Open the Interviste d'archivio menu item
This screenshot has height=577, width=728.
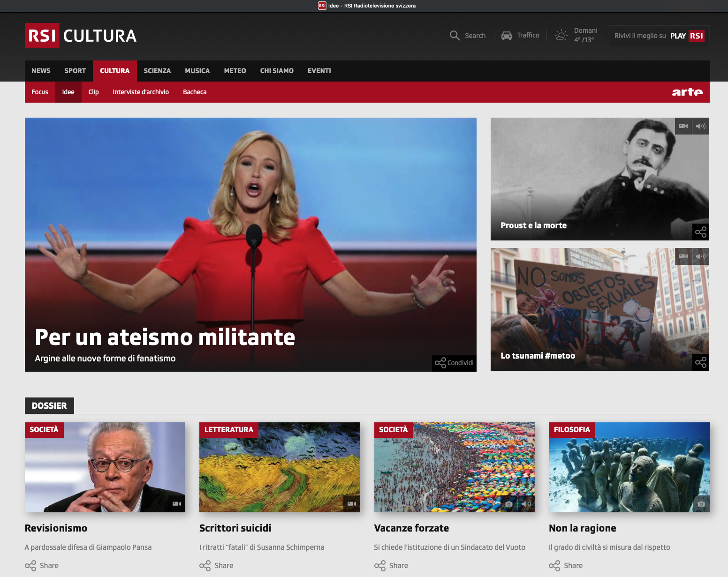140,92
